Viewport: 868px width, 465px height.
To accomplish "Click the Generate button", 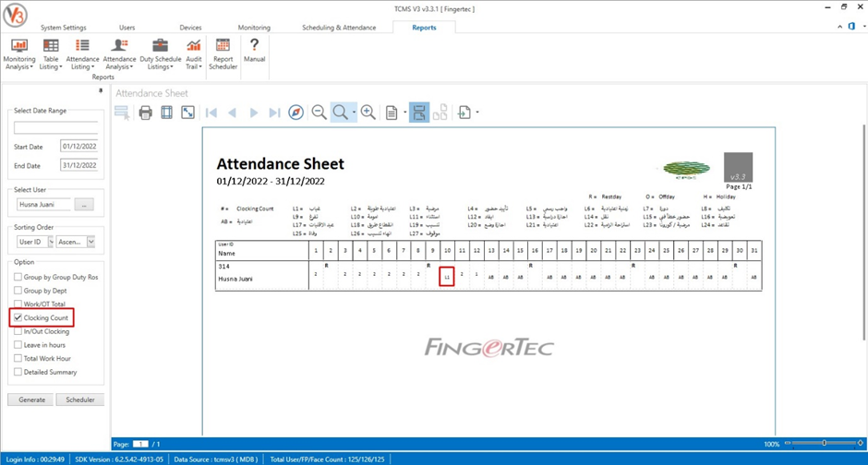I will pyautogui.click(x=31, y=399).
